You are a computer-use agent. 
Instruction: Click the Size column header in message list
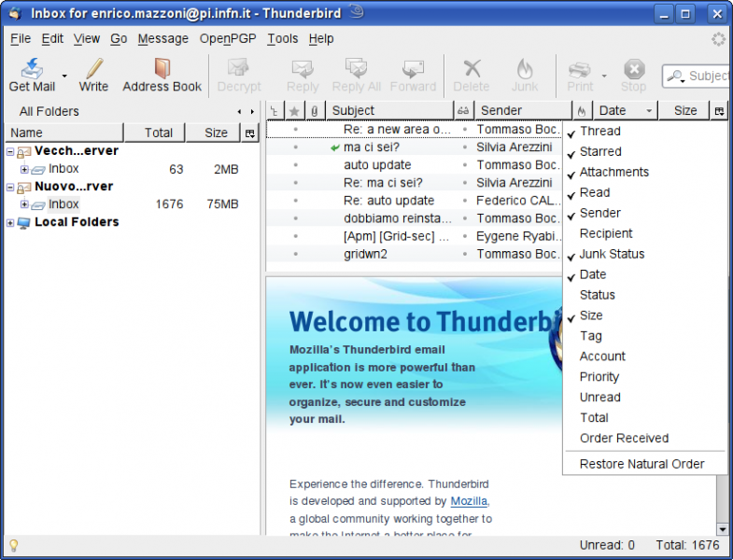click(x=684, y=111)
